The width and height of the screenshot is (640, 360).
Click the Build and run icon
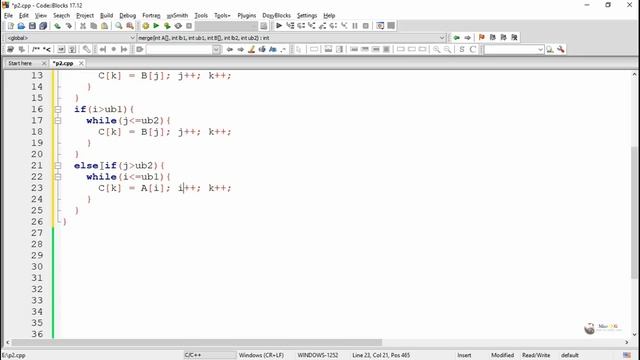tap(167, 26)
